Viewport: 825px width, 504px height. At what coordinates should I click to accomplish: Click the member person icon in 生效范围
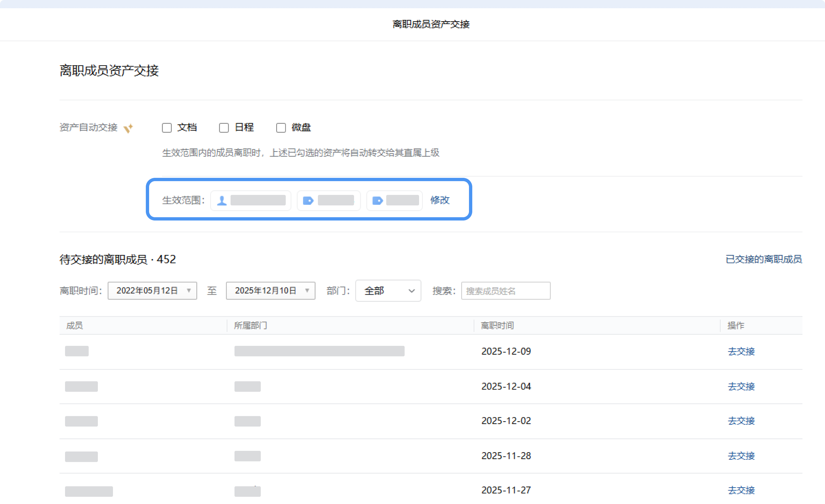click(222, 201)
